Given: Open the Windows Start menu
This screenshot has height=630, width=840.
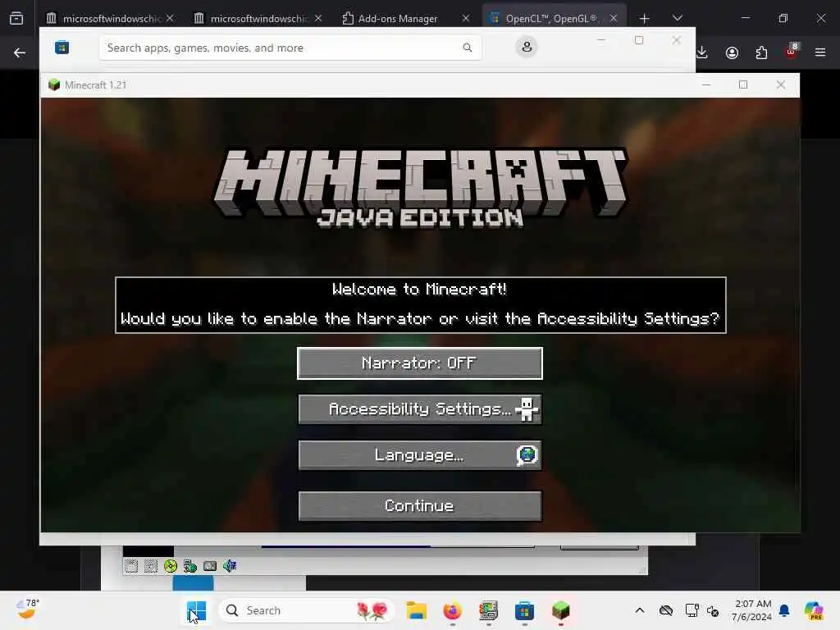Looking at the screenshot, I should (x=196, y=610).
